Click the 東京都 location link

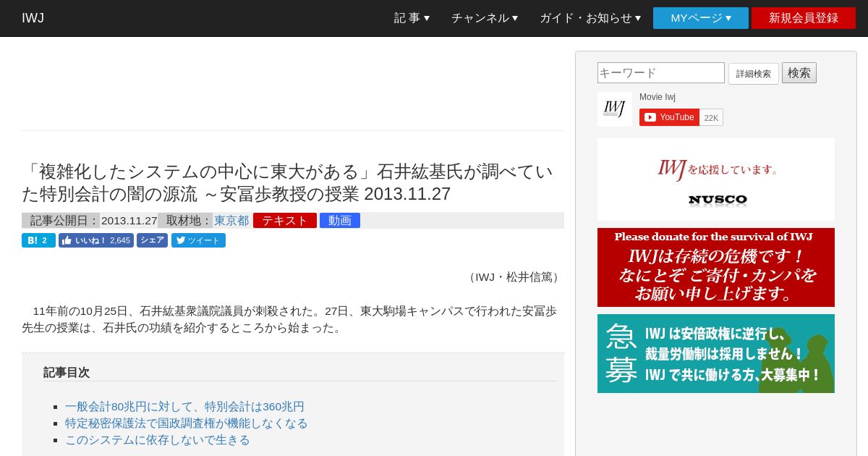pyautogui.click(x=231, y=220)
